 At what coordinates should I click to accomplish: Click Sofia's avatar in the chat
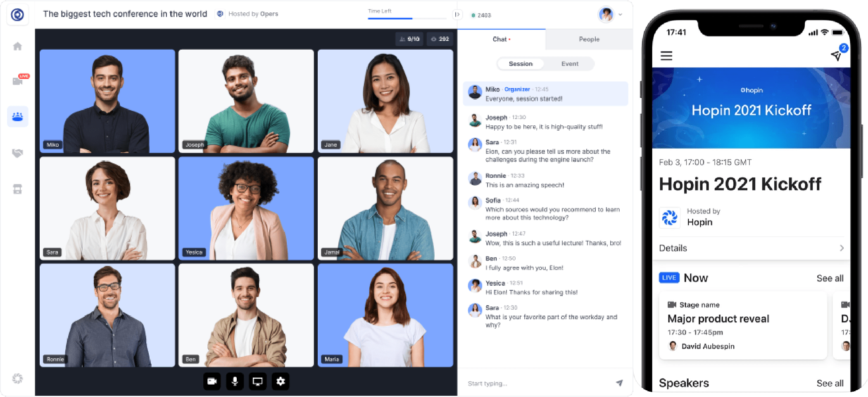(475, 203)
